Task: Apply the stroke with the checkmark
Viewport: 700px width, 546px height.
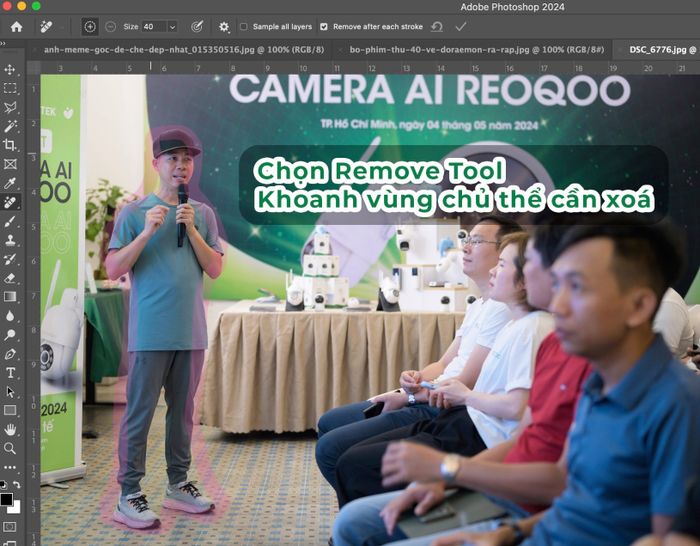Action: [x=461, y=27]
